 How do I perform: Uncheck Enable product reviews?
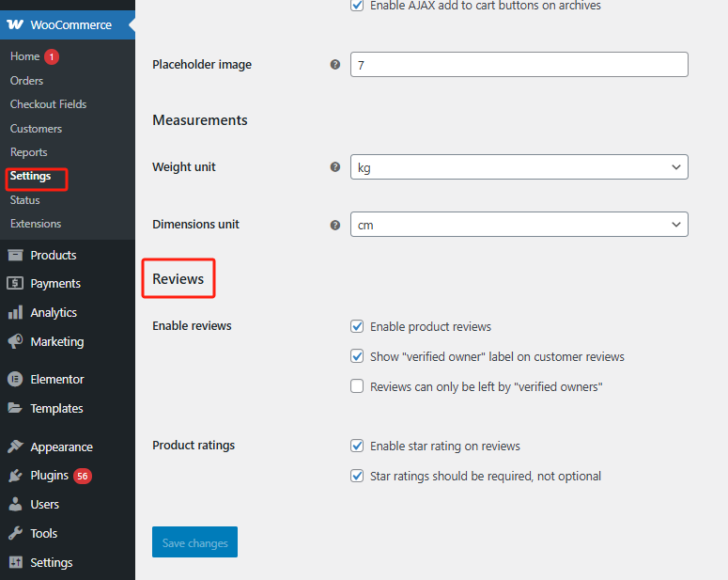point(357,327)
